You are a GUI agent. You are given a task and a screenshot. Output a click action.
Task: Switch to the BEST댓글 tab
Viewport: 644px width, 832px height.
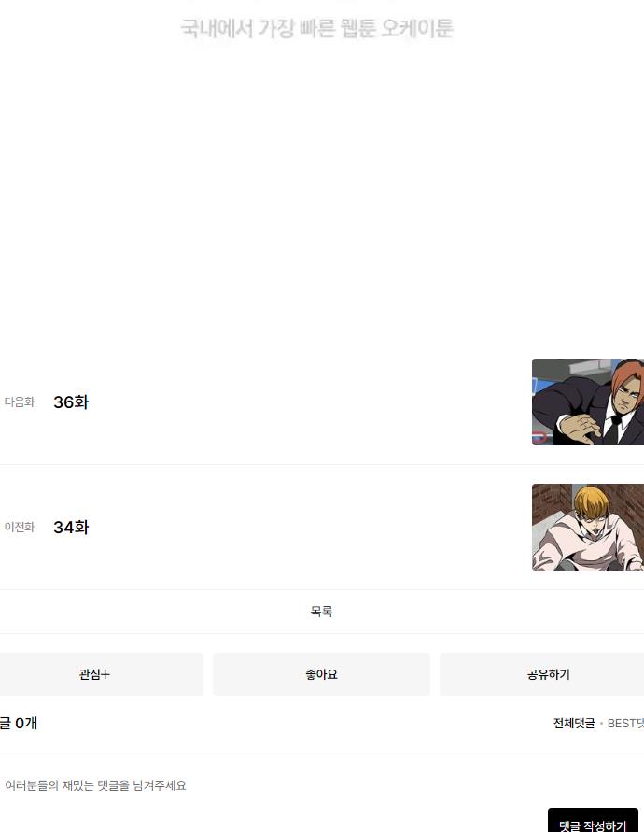click(x=625, y=724)
